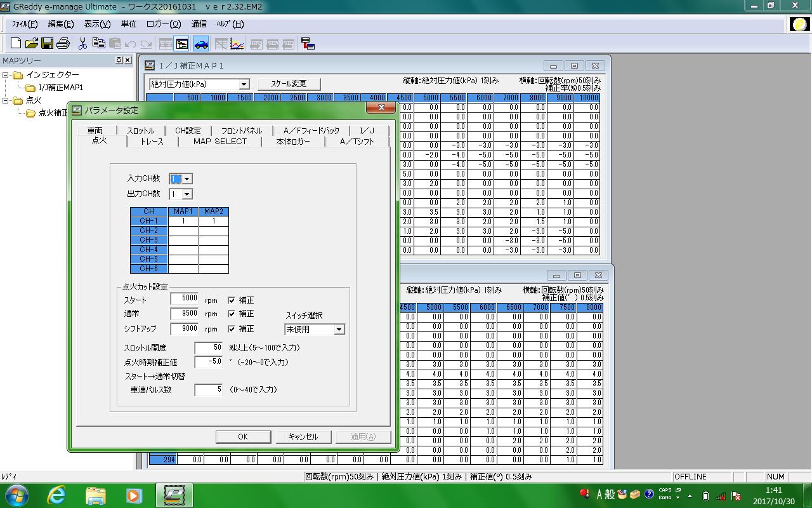This screenshot has height=508, width=812.
Task: Open Action Center flag icon
Action: [x=736, y=495]
